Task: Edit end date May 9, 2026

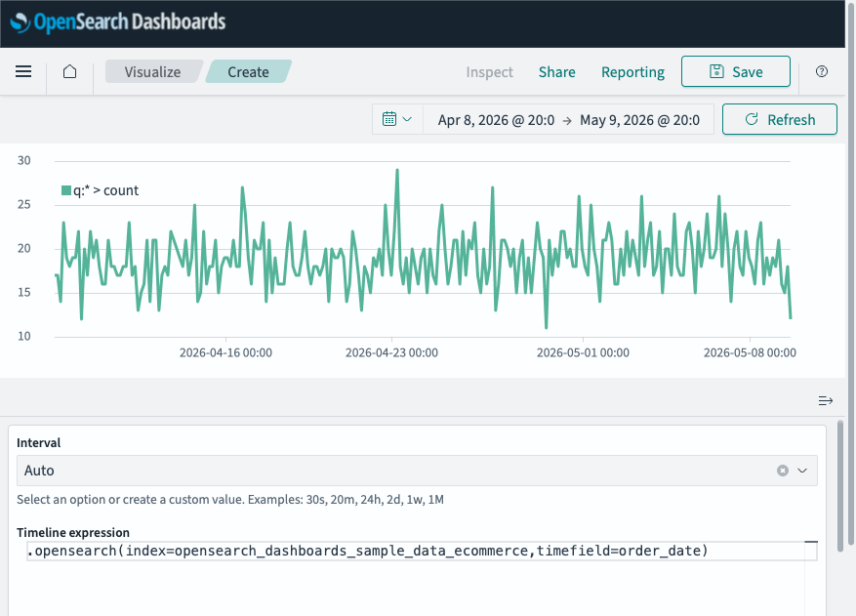Action: point(639,120)
